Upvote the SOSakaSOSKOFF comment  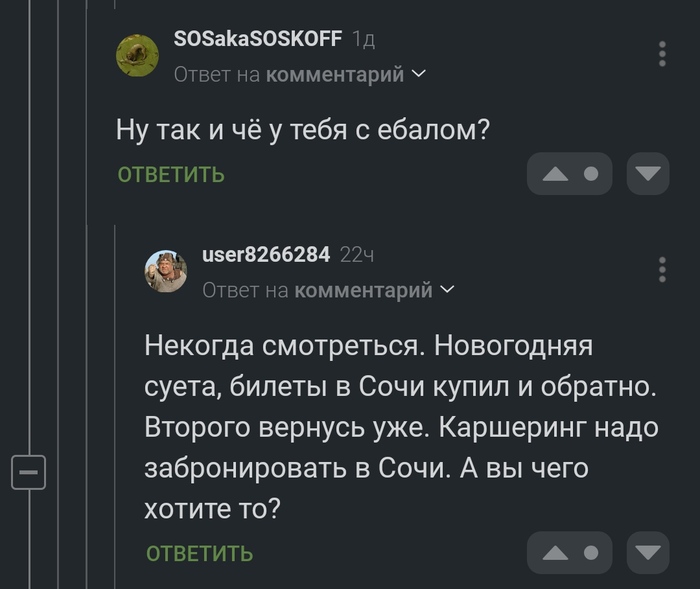pyautogui.click(x=554, y=174)
